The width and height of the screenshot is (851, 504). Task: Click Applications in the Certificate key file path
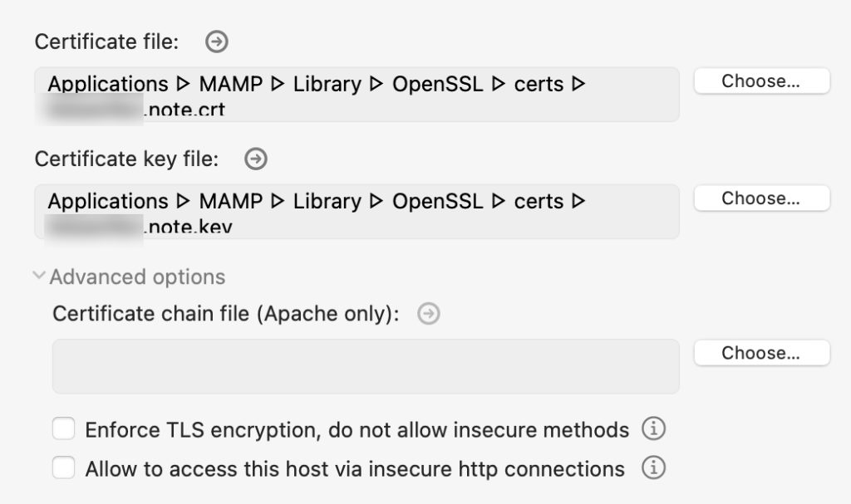[x=108, y=202]
